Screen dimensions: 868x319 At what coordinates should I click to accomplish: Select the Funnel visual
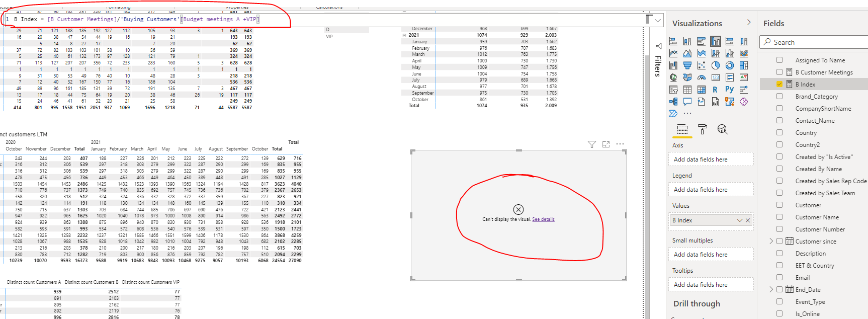[687, 65]
